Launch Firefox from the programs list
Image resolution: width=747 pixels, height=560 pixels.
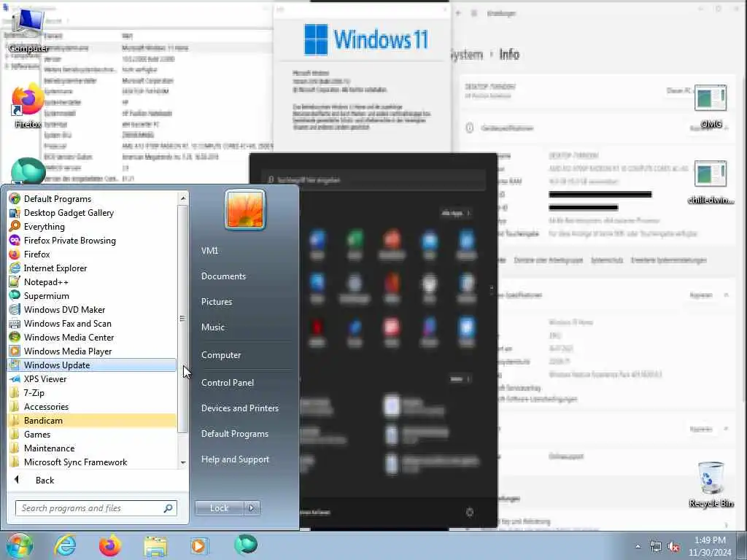92,254
